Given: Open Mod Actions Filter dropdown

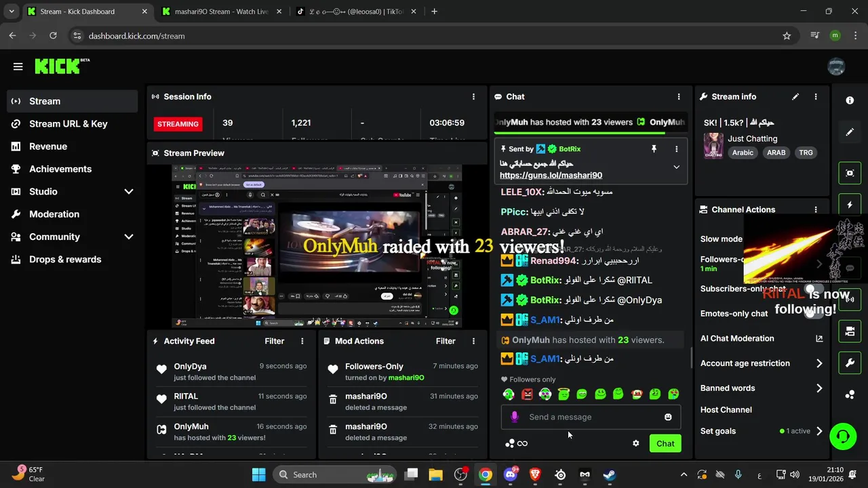Looking at the screenshot, I should tap(446, 341).
